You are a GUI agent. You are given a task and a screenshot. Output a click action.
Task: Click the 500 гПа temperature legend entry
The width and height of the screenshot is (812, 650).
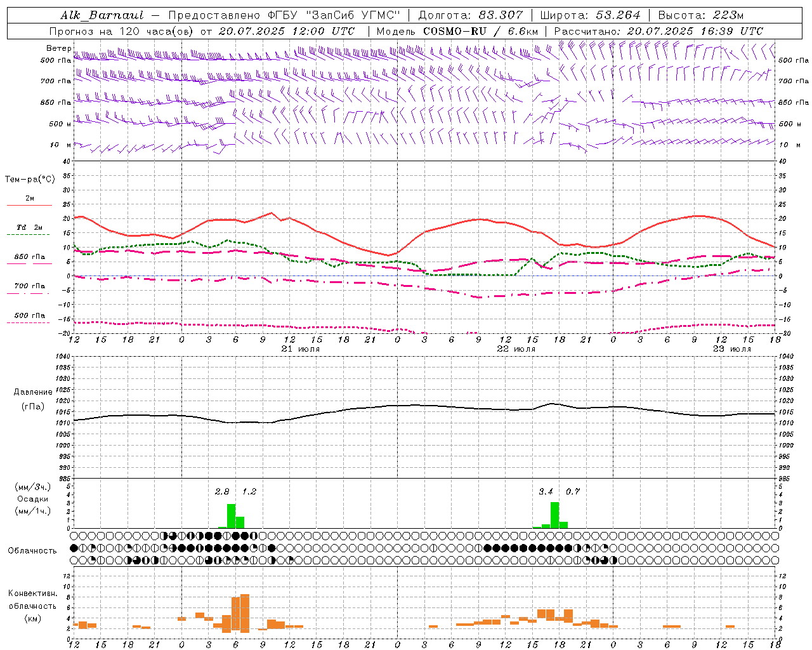(x=29, y=315)
